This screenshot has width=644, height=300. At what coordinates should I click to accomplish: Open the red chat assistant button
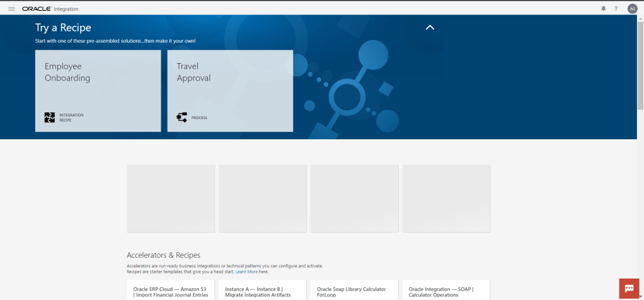pos(629,288)
